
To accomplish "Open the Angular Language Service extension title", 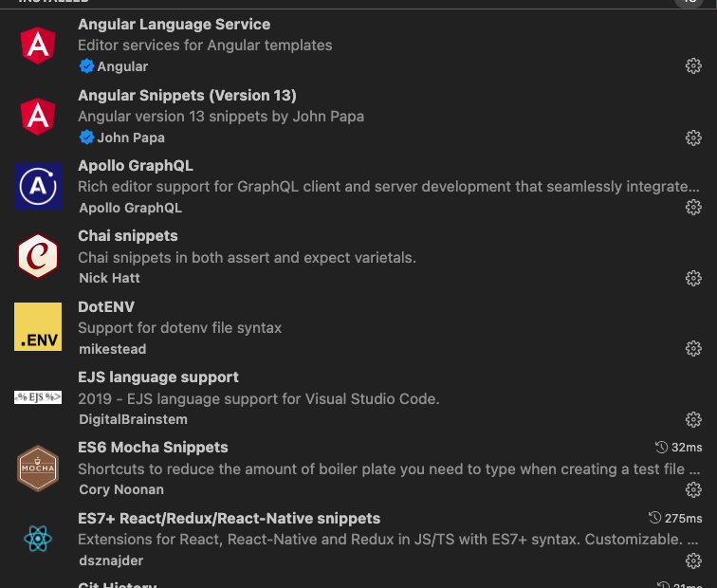I will coord(175,25).
